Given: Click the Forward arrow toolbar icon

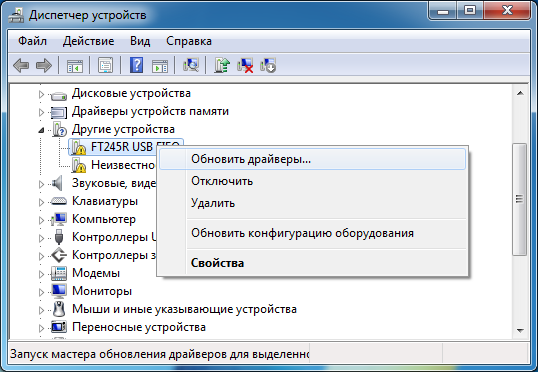Looking at the screenshot, I should 44,65.
